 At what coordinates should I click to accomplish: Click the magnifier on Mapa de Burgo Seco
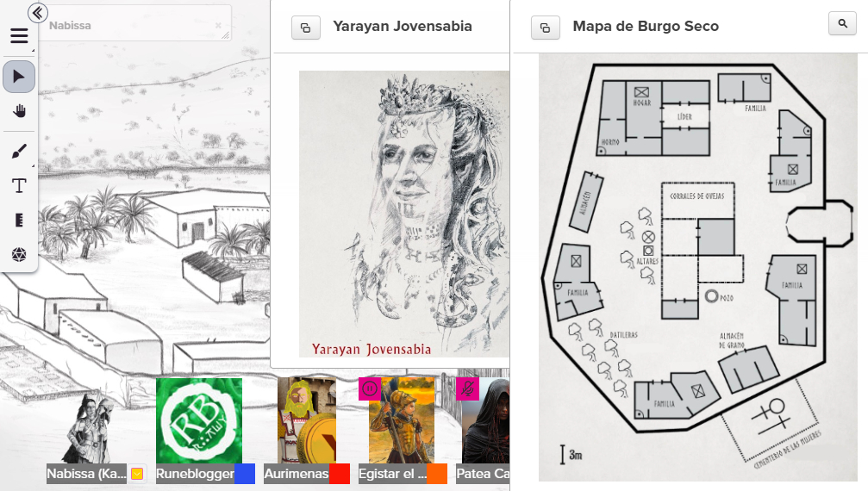pyautogui.click(x=842, y=23)
